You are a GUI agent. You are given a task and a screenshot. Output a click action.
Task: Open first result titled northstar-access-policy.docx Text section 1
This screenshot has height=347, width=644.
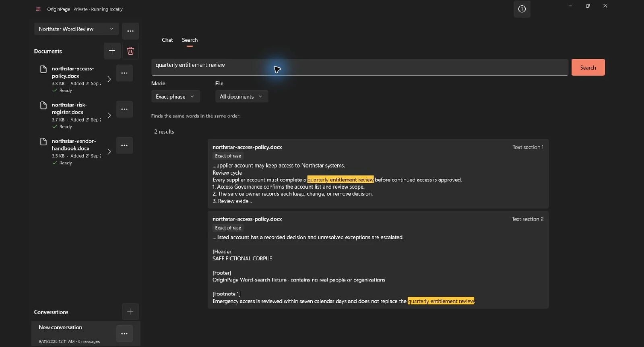(x=247, y=147)
